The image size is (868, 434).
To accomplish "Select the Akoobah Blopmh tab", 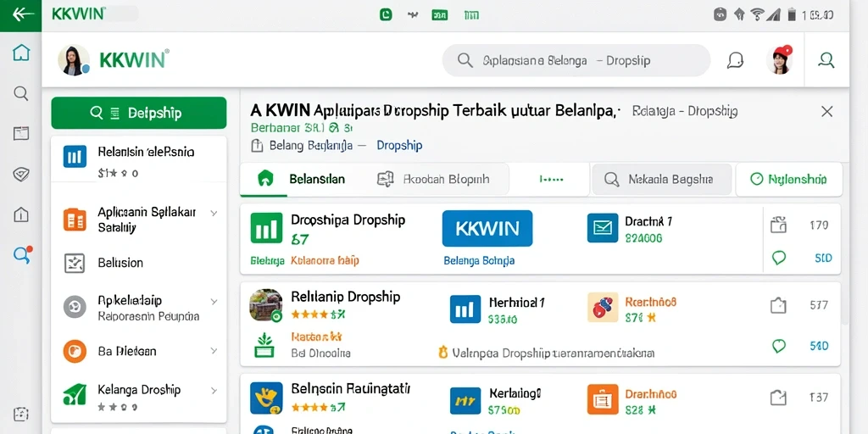I will [433, 180].
